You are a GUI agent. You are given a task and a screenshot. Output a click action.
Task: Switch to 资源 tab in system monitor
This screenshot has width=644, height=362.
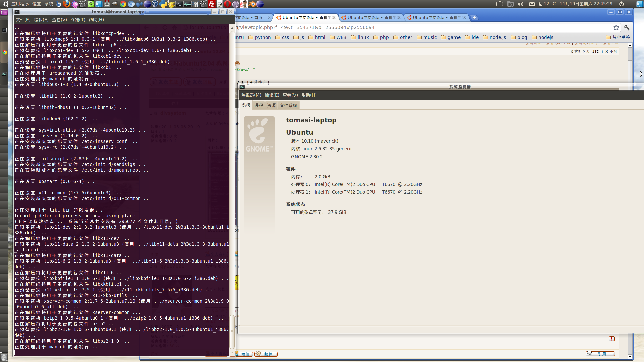coord(271,105)
